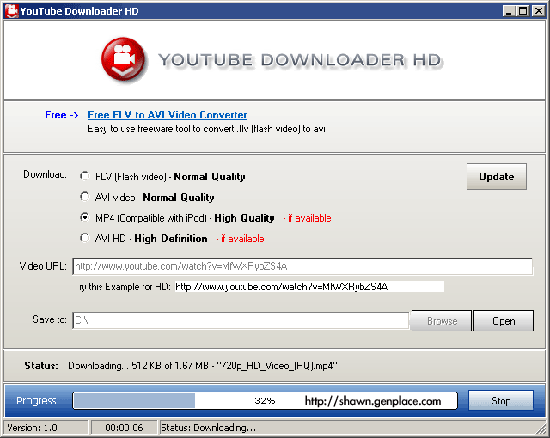Select AVI video Normal Quality option

pyautogui.click(x=85, y=197)
